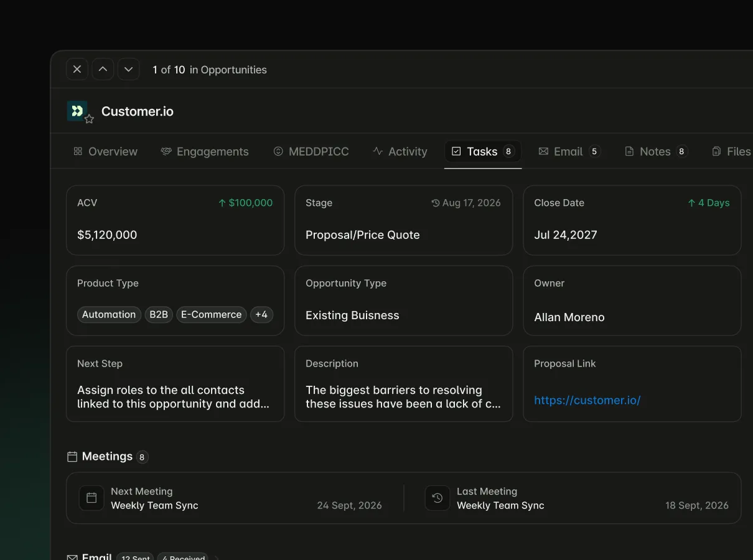Go to next opportunity with down chevron
This screenshot has width=753, height=560.
(x=128, y=69)
